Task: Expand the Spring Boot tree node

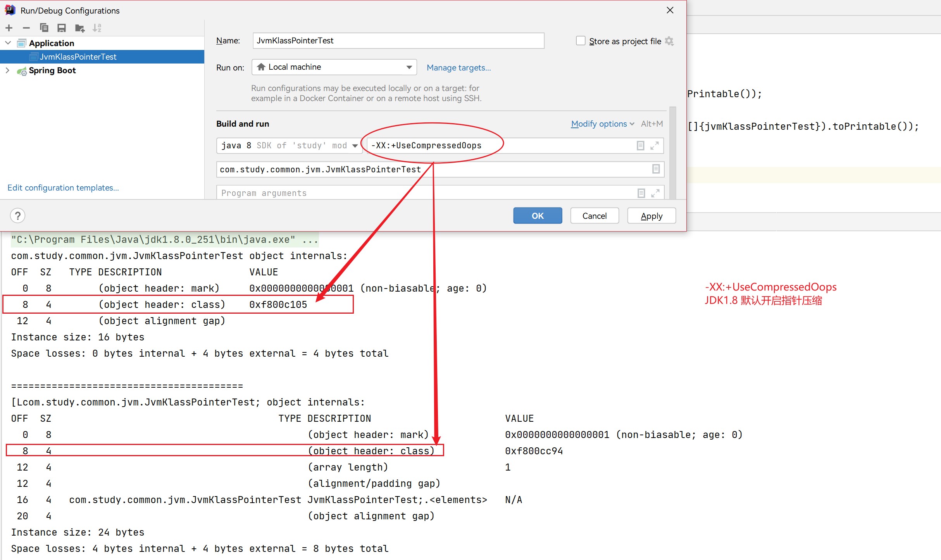Action: [x=7, y=70]
